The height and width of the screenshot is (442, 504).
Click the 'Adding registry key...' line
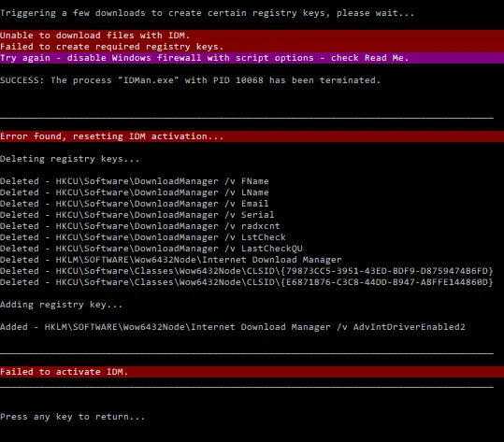click(61, 305)
